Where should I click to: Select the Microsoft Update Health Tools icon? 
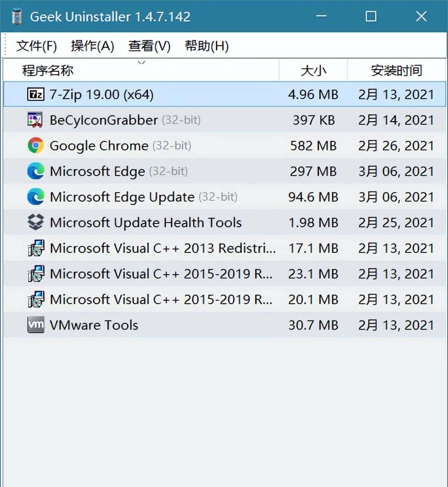pos(36,223)
